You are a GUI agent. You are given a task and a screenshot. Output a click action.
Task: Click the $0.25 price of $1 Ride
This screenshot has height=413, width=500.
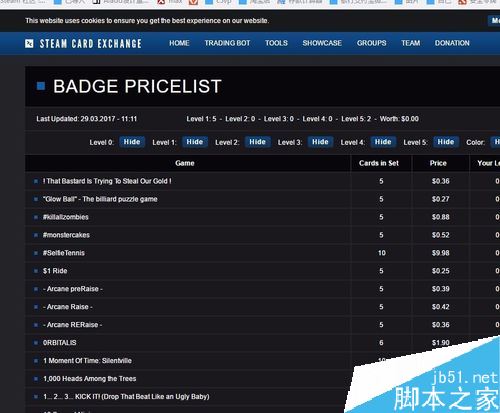(x=441, y=271)
